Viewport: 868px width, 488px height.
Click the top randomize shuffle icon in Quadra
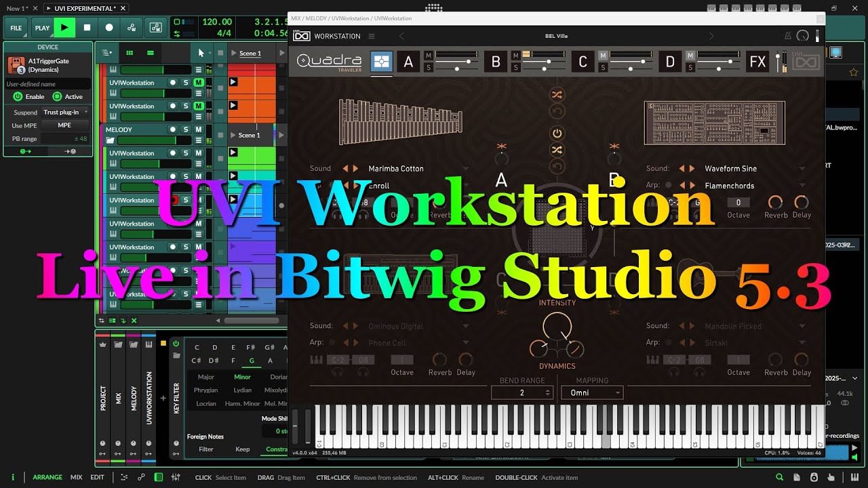pos(557,95)
